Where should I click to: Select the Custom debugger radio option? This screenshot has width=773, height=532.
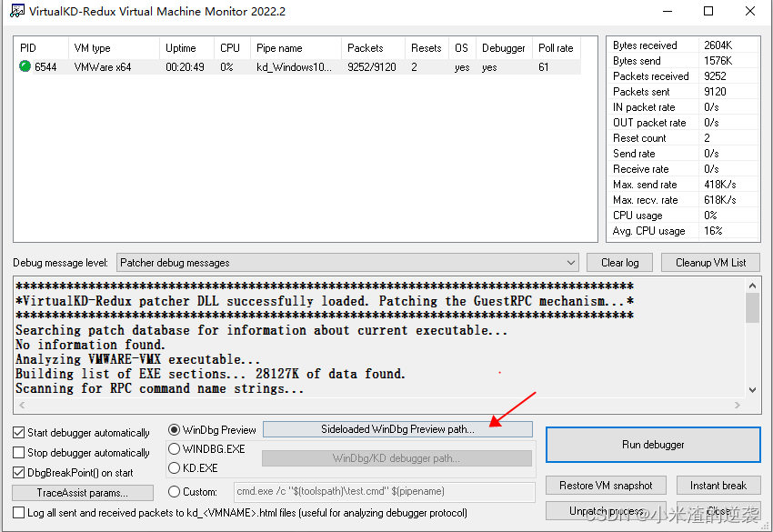174,492
